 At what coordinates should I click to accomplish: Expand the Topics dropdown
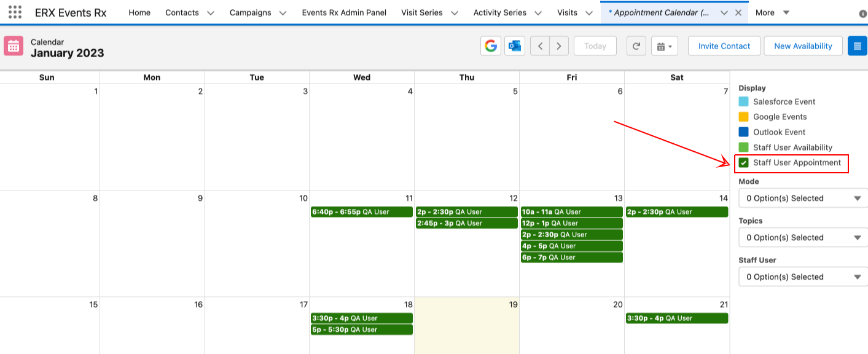[x=803, y=238]
